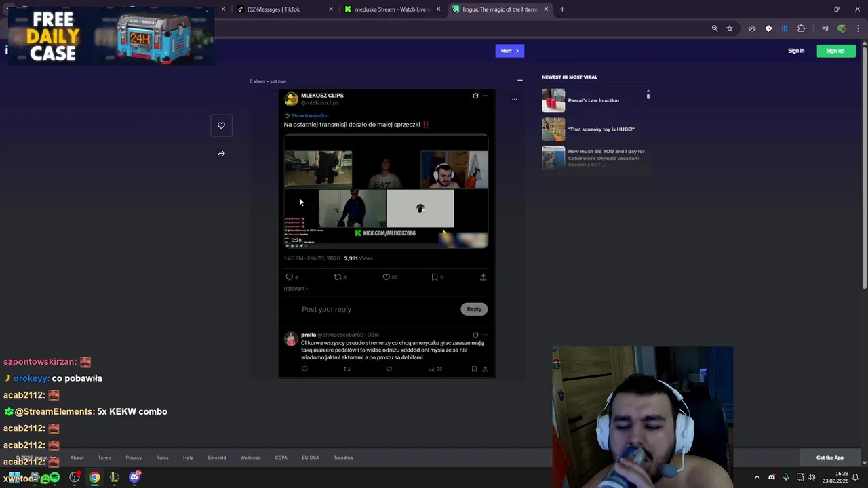The height and width of the screenshot is (488, 868).
Task: Open the CokePatel's Olympic vacation post
Action: 606,158
